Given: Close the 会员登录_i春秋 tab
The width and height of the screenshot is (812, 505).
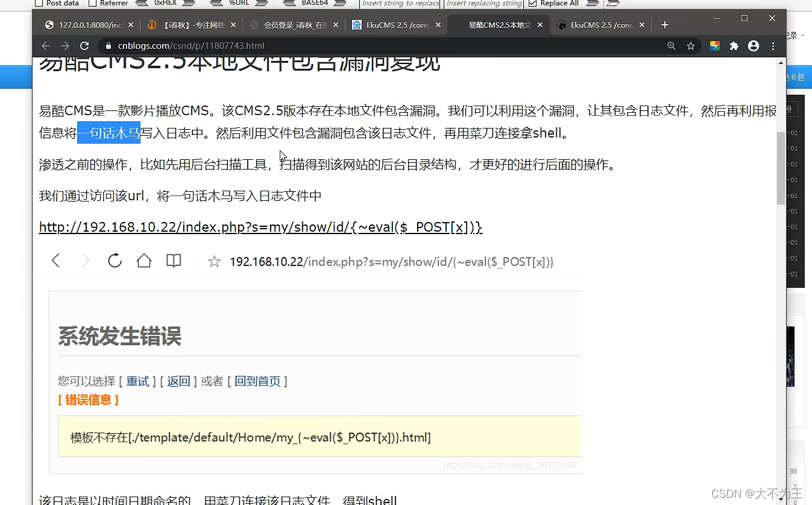Looking at the screenshot, I should point(335,25).
